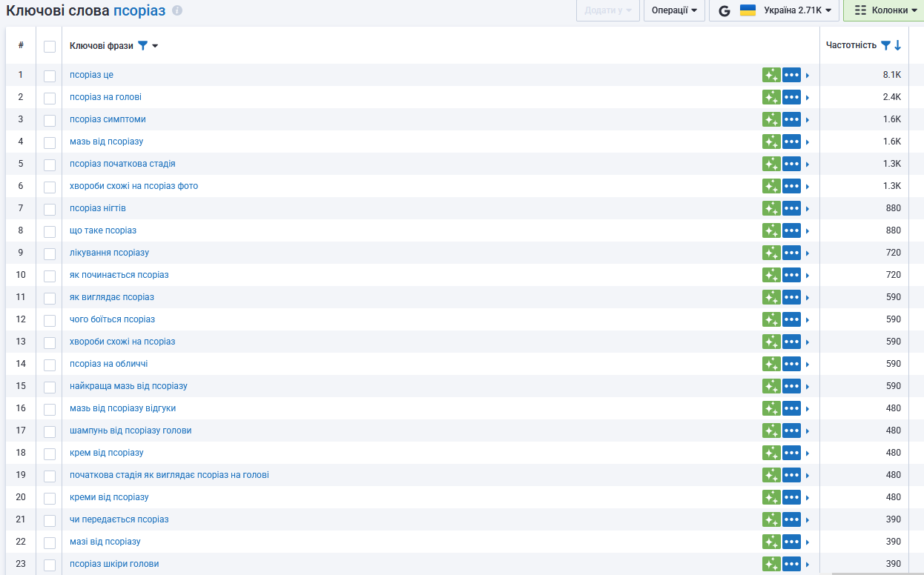Image resolution: width=924 pixels, height=575 pixels.
Task: Click псоріаз link in page title
Action: [139, 10]
